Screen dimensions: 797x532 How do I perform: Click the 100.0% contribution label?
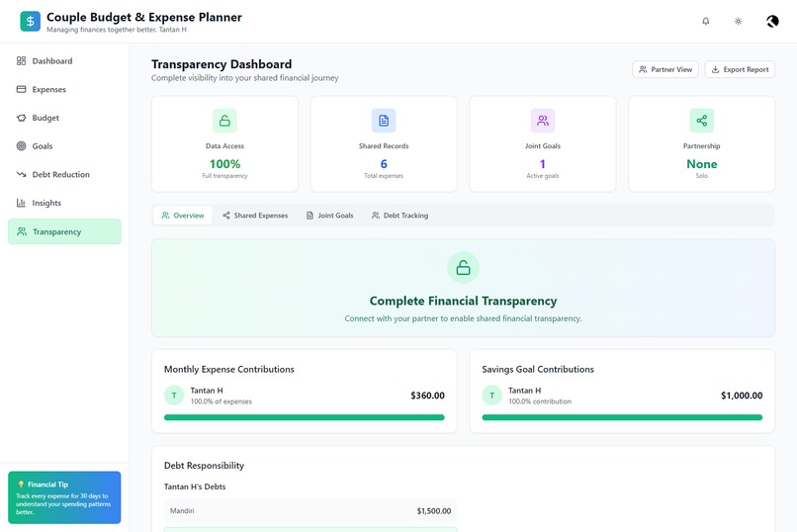tap(540, 401)
